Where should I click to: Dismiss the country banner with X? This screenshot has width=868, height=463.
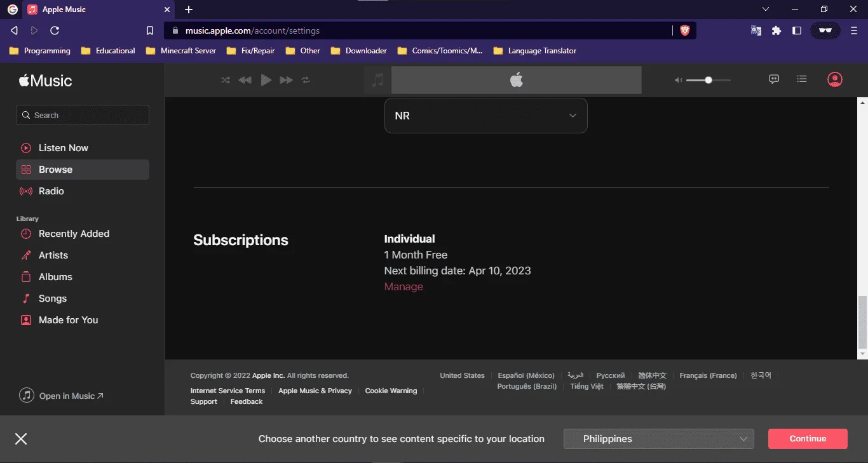coord(21,439)
